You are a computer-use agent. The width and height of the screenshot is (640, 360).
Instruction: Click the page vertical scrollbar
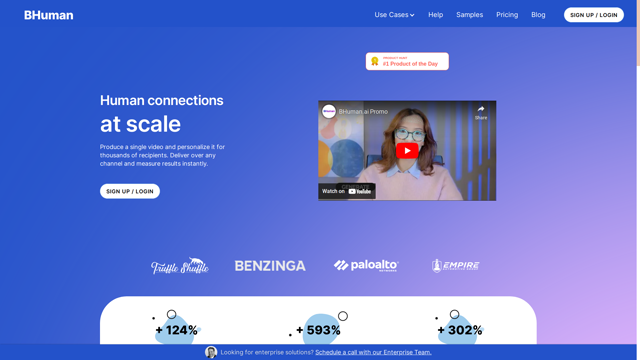click(x=638, y=33)
